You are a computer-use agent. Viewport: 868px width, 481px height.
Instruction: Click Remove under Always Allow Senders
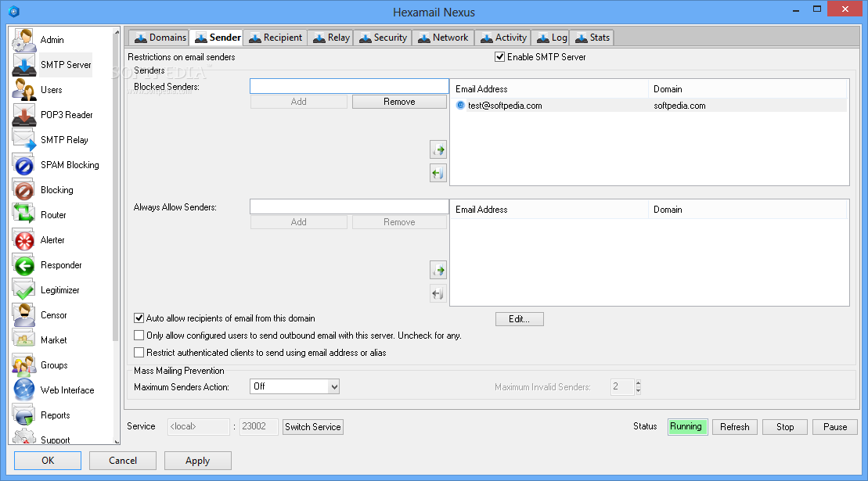399,222
